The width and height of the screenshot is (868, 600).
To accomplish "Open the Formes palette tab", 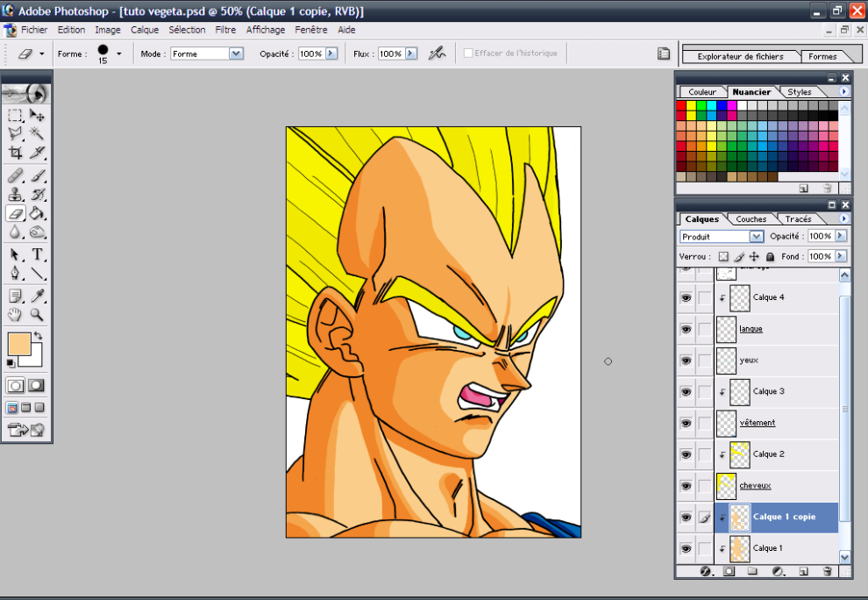I will point(822,56).
